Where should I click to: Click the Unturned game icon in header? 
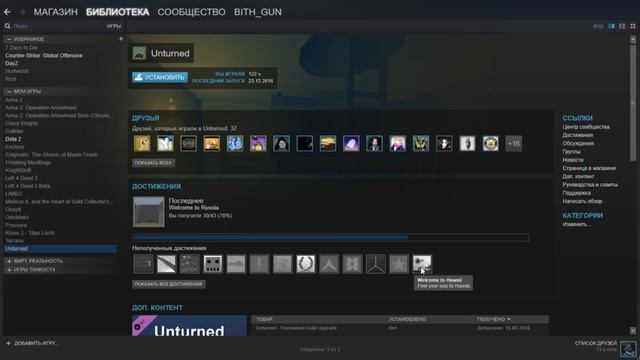point(139,53)
